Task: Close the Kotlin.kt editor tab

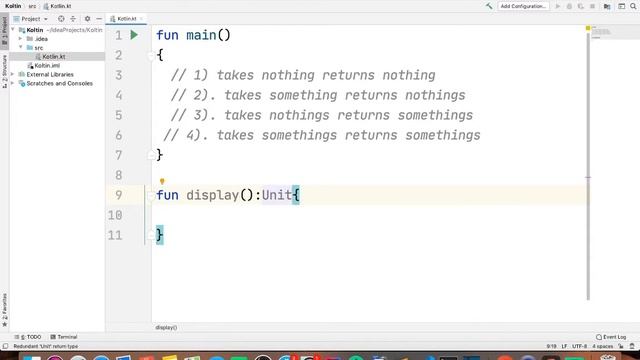Action: [141, 19]
